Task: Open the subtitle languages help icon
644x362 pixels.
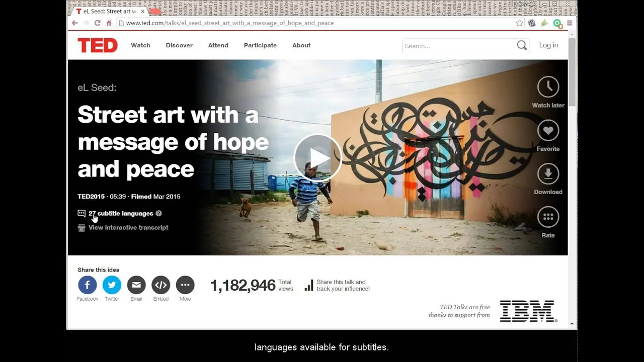Action: pos(158,213)
